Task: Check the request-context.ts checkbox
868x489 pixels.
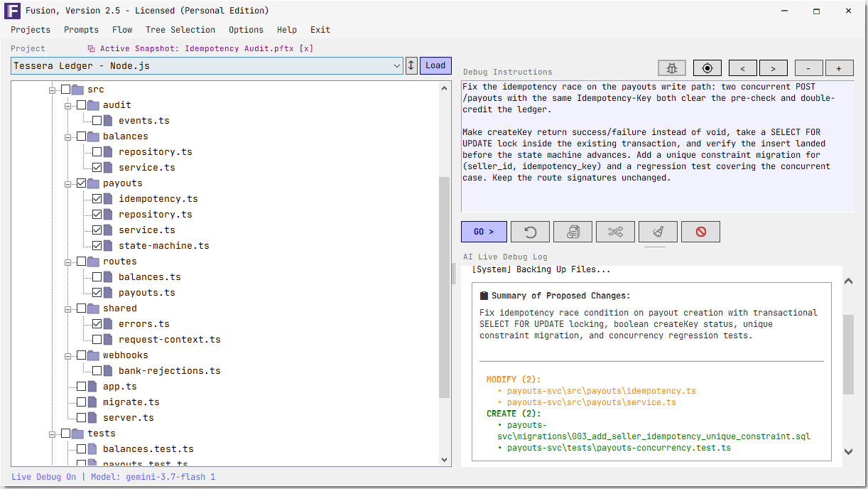Action: [97, 340]
